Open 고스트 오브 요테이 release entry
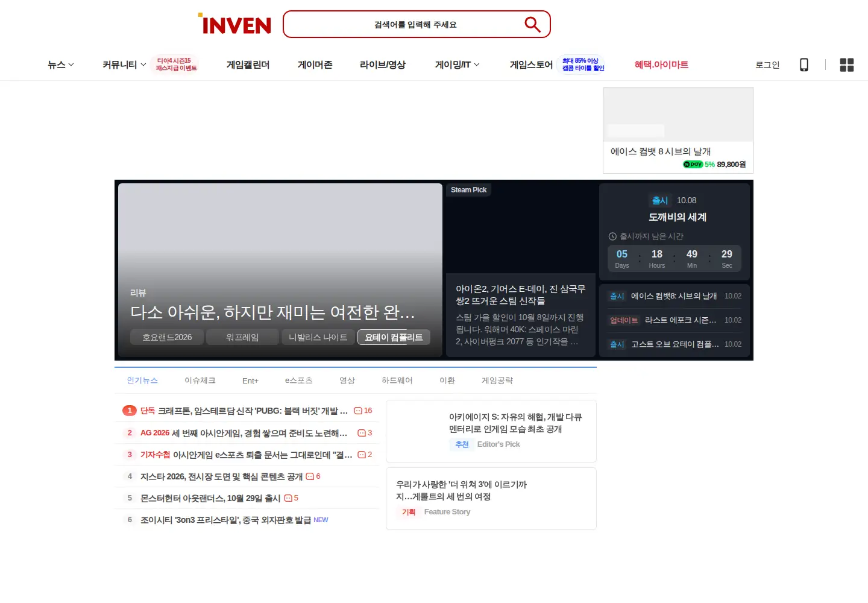 pyautogui.click(x=675, y=344)
